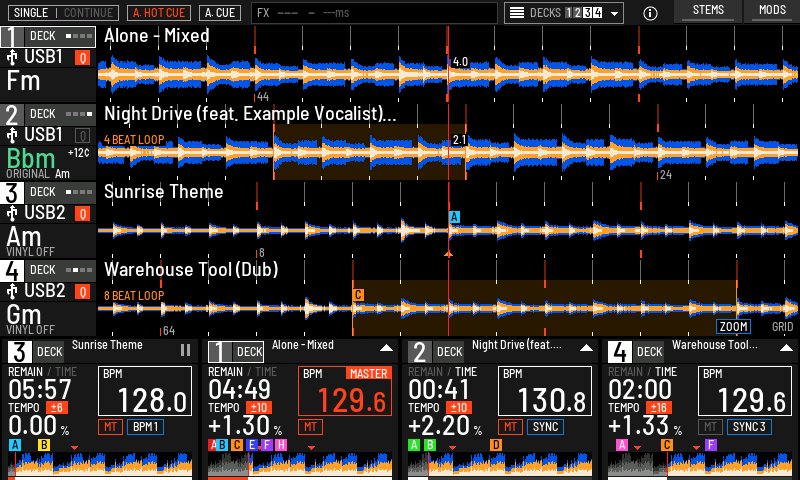Toggle SYNC on Night Drive deck panel
The width and height of the screenshot is (800, 480).
pos(545,427)
